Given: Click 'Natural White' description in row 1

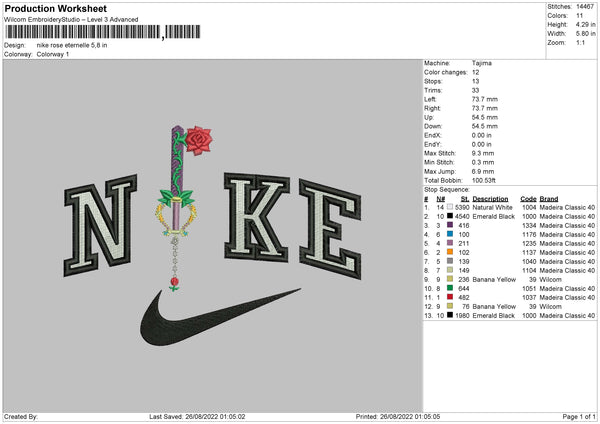Looking at the screenshot, I should click(492, 207).
